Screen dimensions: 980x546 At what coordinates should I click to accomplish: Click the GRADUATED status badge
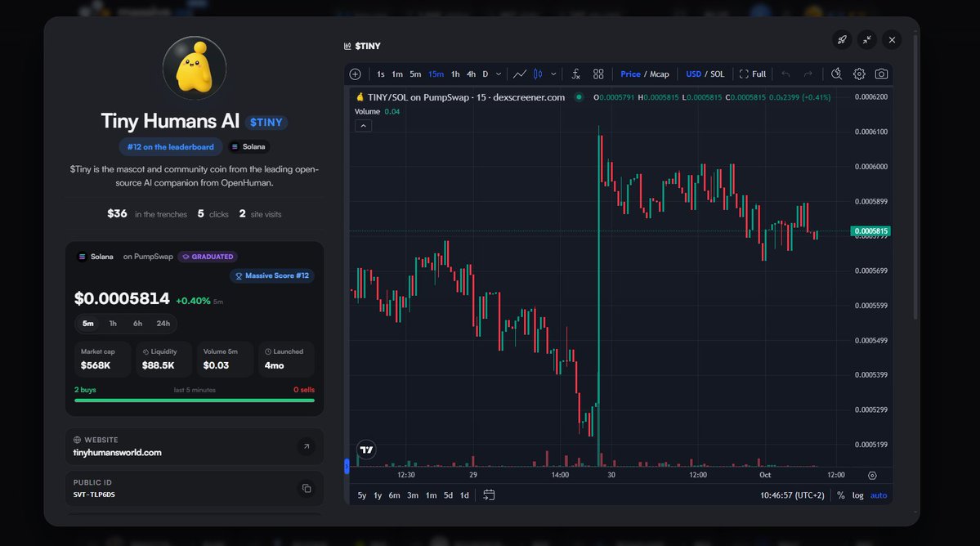208,257
